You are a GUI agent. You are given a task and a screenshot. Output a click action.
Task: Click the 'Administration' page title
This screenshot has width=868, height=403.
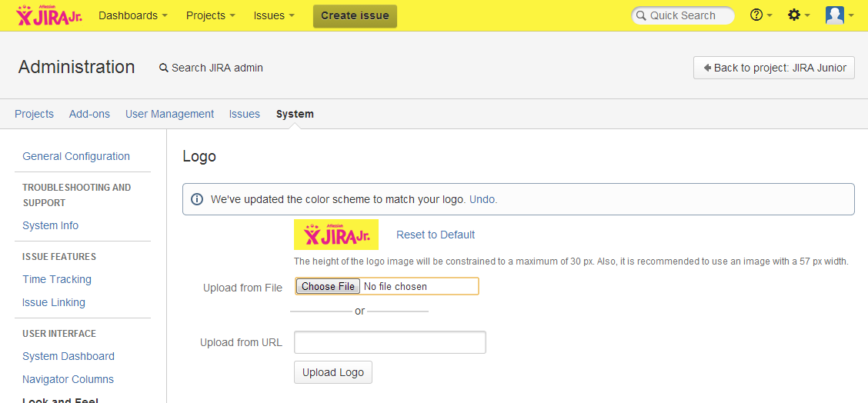click(x=76, y=67)
